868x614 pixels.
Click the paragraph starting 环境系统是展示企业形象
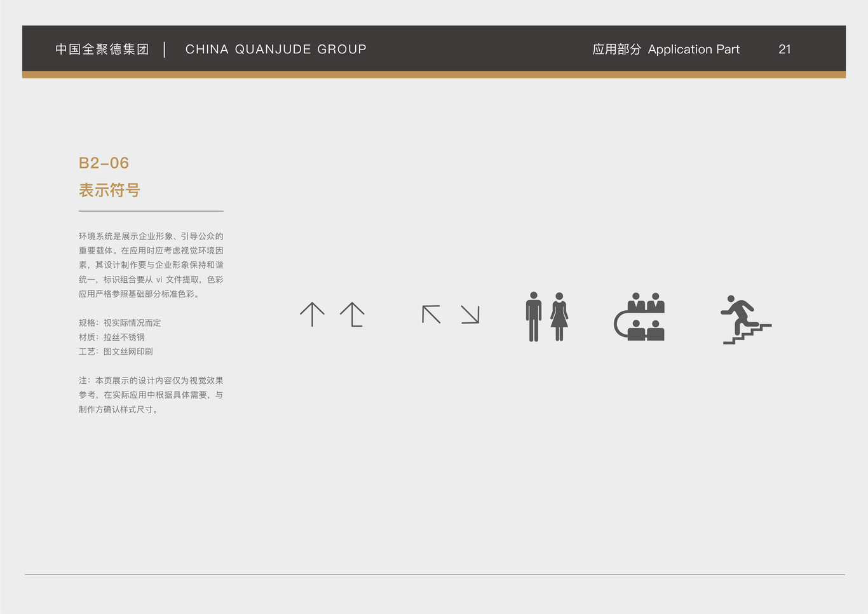[151, 265]
